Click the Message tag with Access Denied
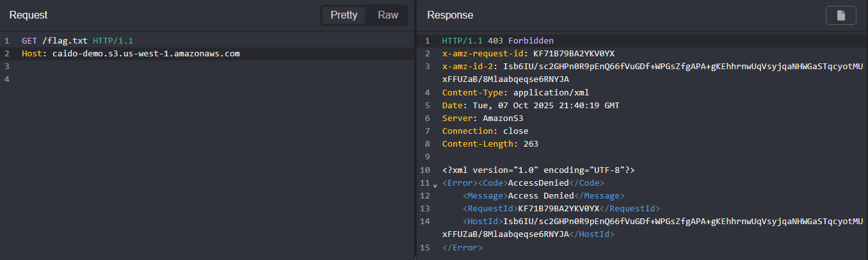 (x=543, y=196)
